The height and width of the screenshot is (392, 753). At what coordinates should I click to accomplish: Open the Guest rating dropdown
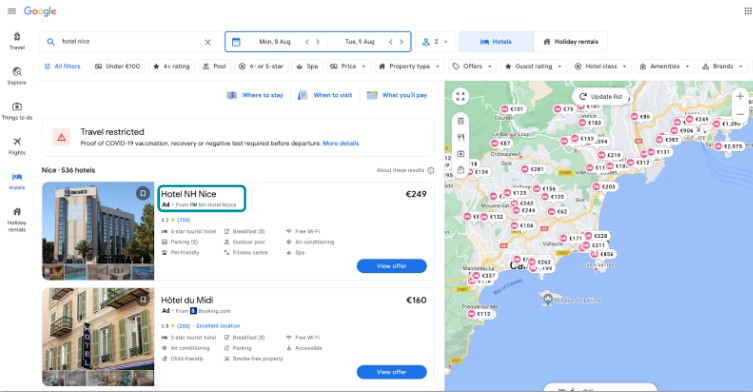pyautogui.click(x=534, y=66)
